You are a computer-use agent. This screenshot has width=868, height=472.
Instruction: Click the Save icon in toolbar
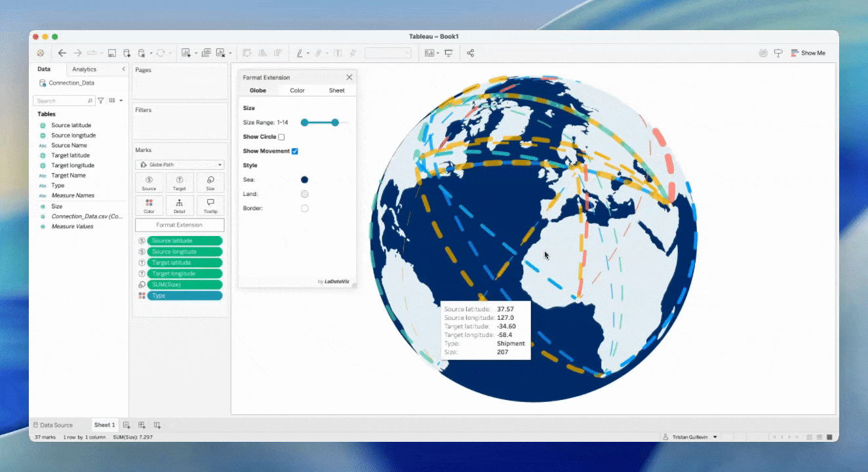click(x=112, y=53)
